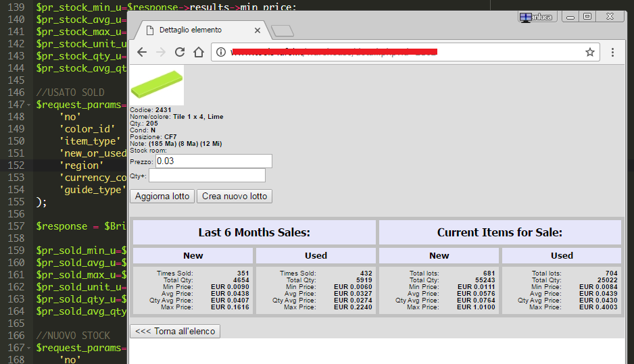The image size is (634, 364).
Task: Click $response variable on line 157
Action: pyautogui.click(x=62, y=226)
